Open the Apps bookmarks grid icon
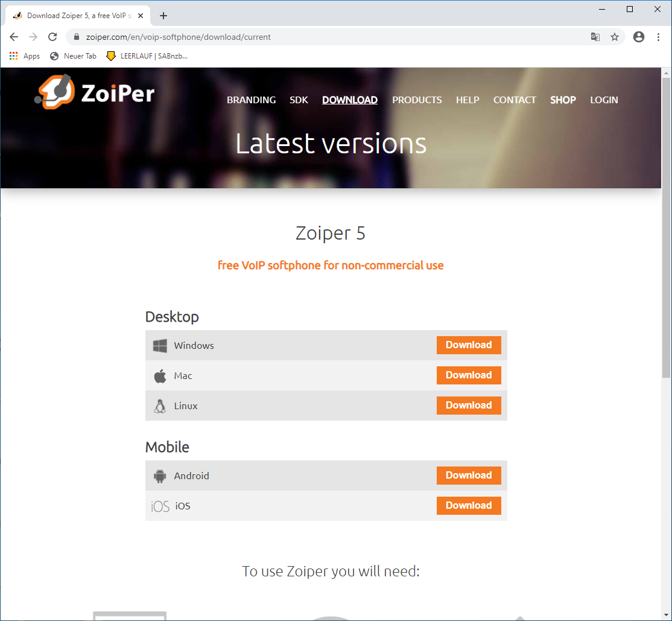Screen dimensions: 672x621 [x=14, y=56]
